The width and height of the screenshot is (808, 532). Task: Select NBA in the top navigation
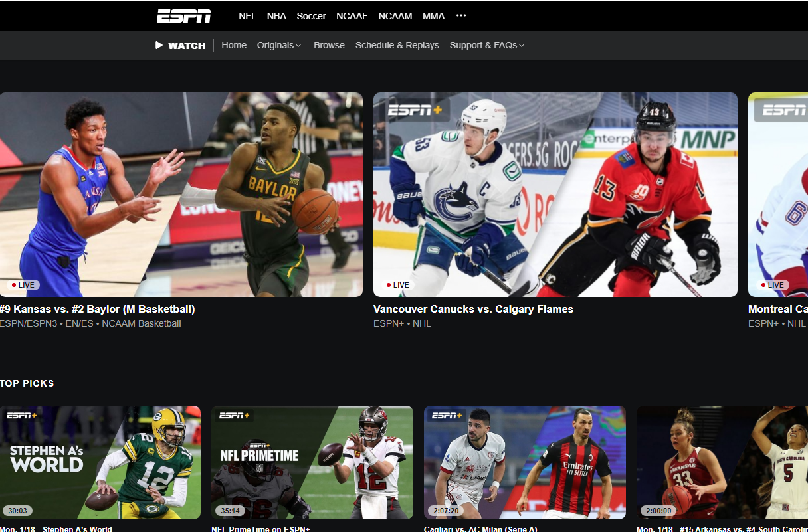click(276, 16)
